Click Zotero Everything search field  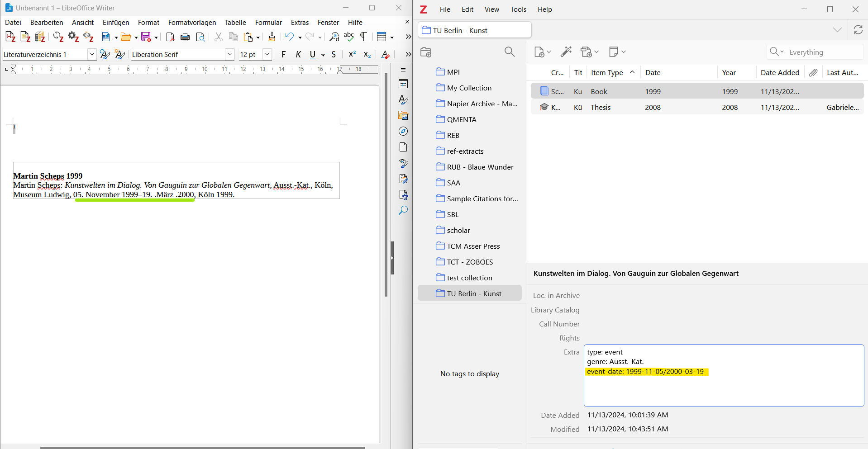tap(815, 52)
